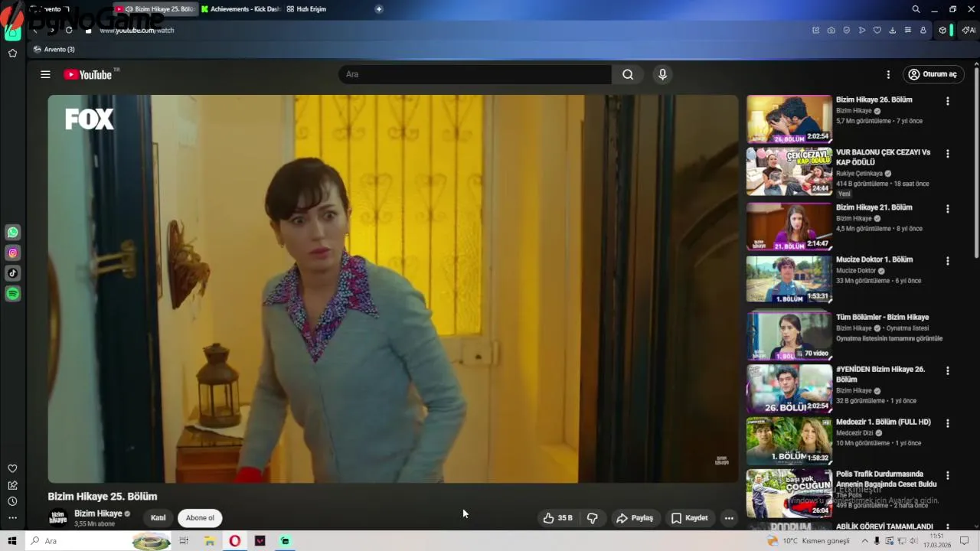Open VUR BALONU ÇEK CEZAYI video thumbnail
980x551 pixels.
[789, 171]
